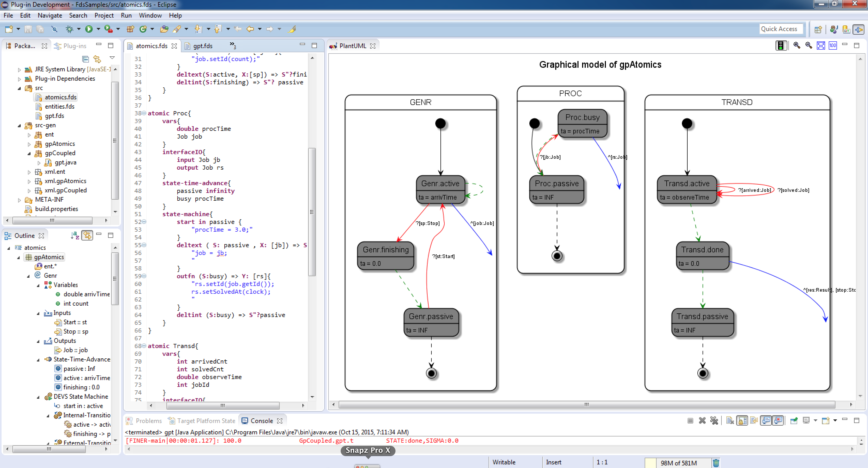
Task: Open the Debug button dropdown arrow
Action: [x=79, y=29]
